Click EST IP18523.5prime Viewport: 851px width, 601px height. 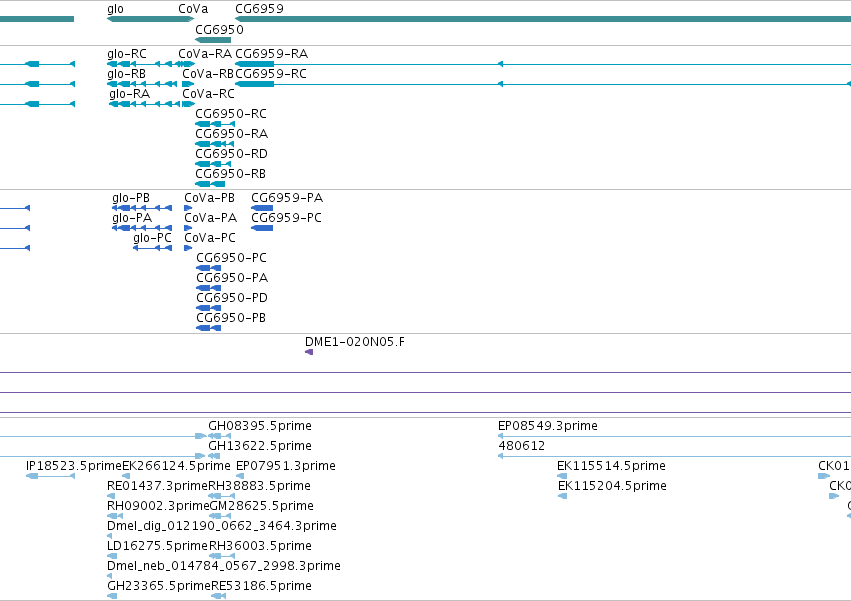pos(74,466)
